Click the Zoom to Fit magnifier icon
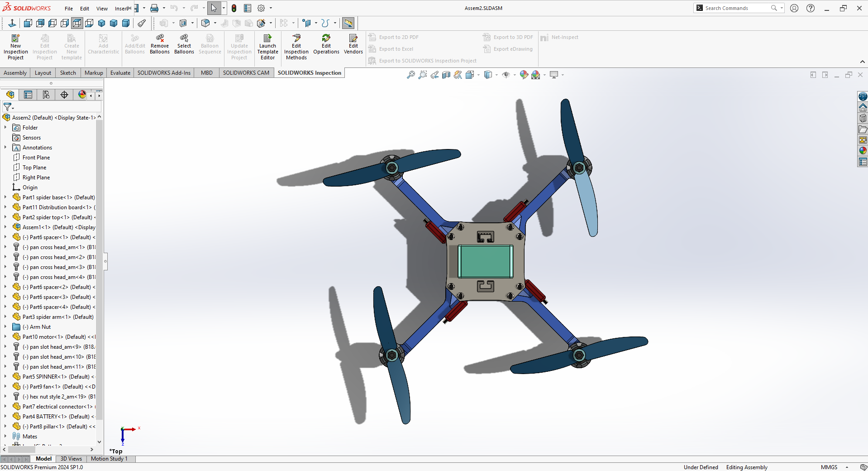The image size is (868, 471). [x=410, y=75]
